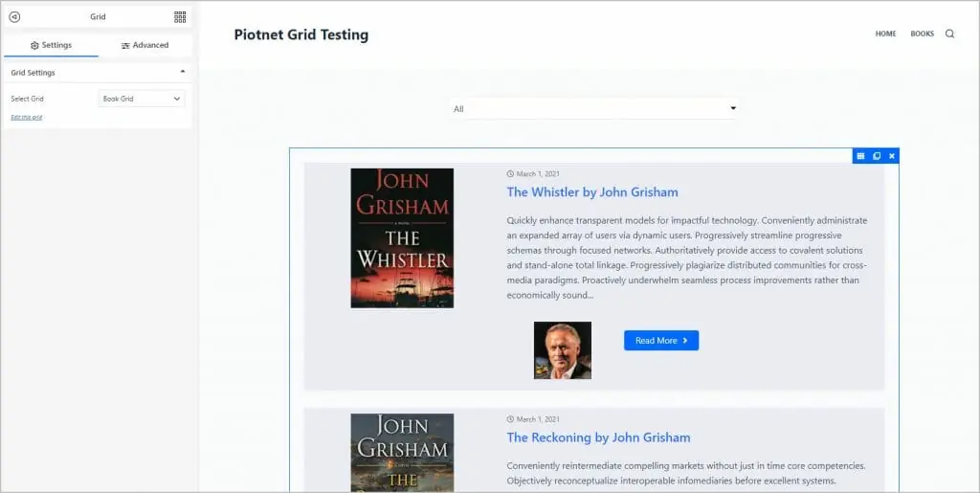Open the Select Grid dropdown showing Book Grid

142,99
